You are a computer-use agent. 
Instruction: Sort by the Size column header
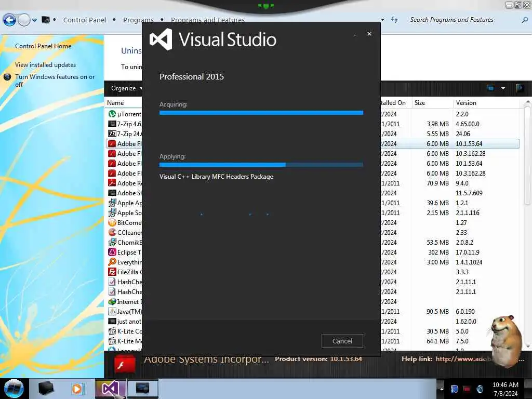point(433,103)
